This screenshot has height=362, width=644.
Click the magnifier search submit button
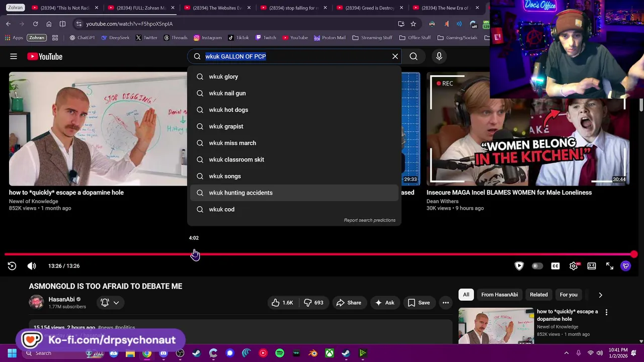click(x=414, y=56)
